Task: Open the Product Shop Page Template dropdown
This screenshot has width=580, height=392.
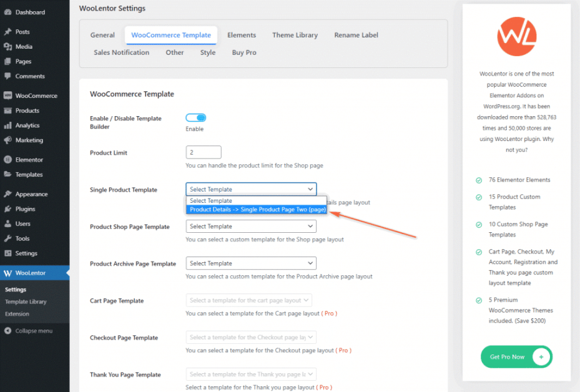Action: click(250, 226)
